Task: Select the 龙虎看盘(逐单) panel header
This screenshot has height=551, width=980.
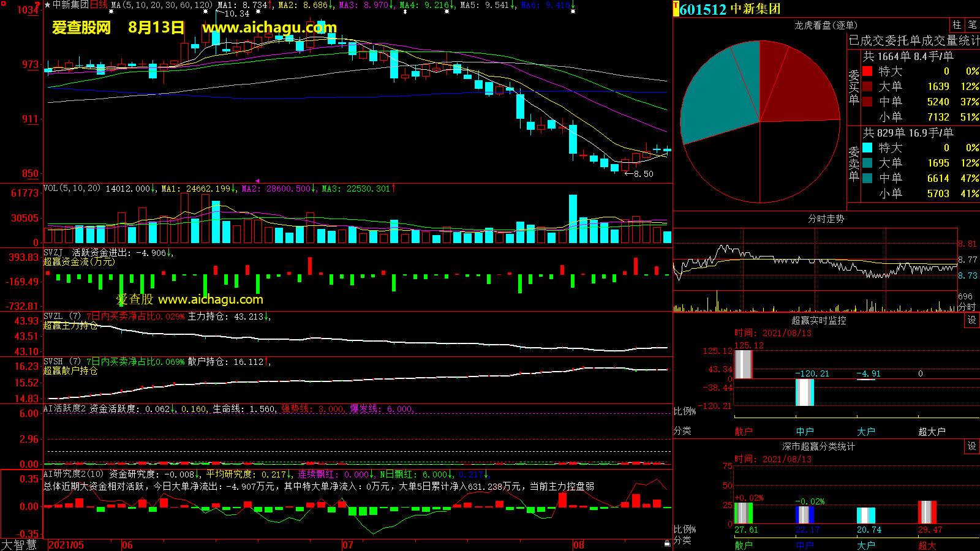Action: (826, 25)
